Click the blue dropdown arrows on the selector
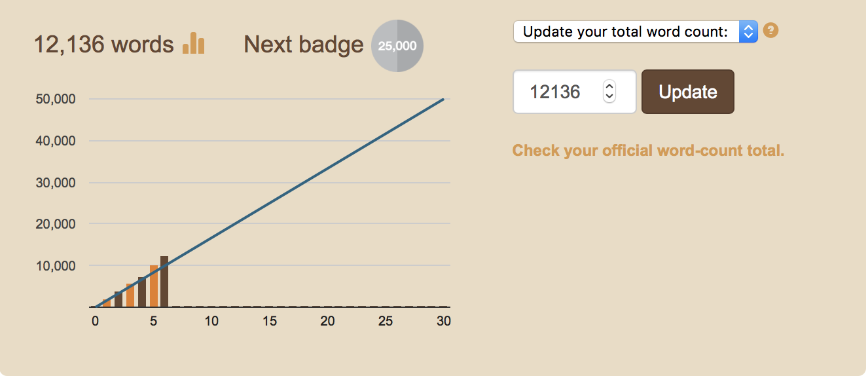868x376 pixels. pos(748,31)
